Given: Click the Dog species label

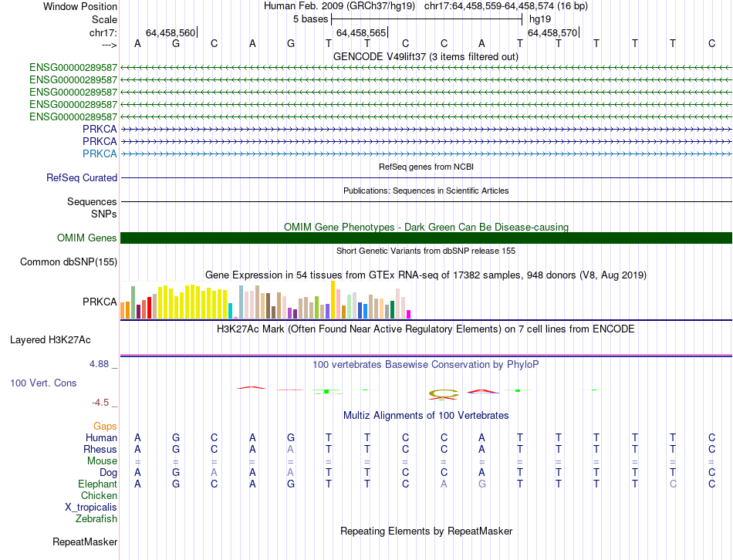Looking at the screenshot, I should click(x=108, y=473).
